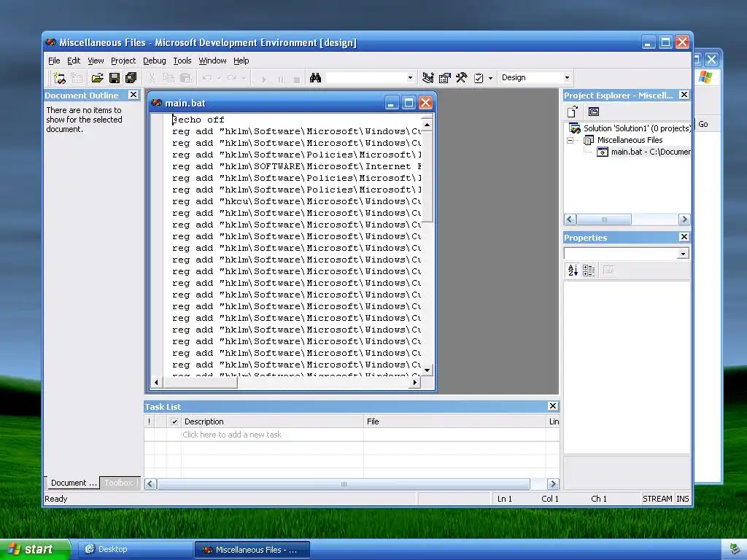Viewport: 747px width, 560px height.
Task: Open the View menu
Action: tap(96, 61)
